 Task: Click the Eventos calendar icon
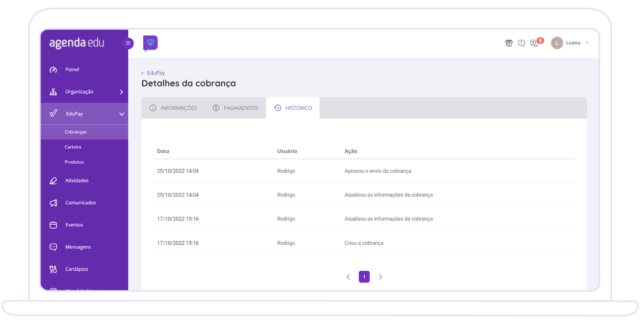click(53, 225)
